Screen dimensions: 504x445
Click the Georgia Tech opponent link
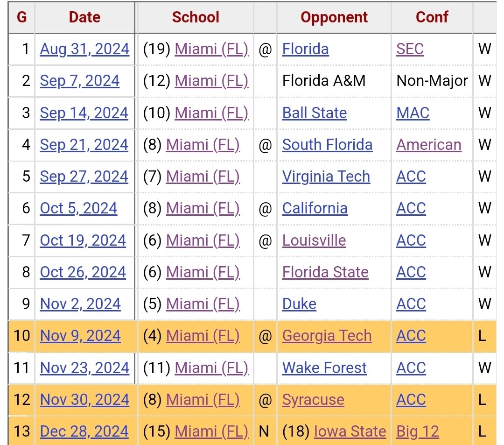tap(327, 336)
